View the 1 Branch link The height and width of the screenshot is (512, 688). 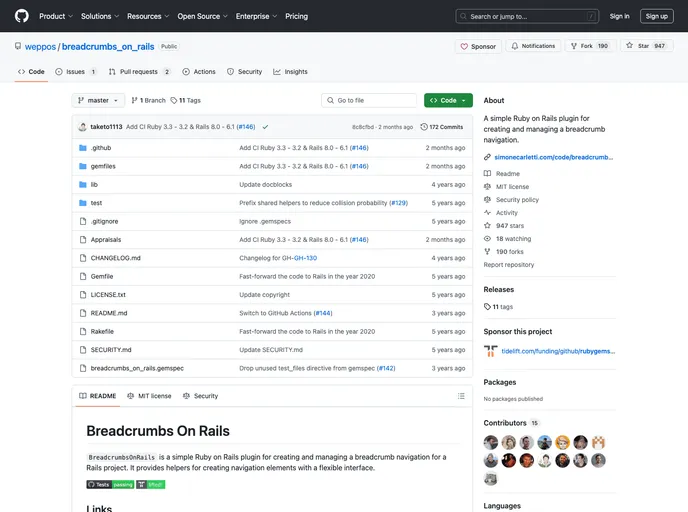(x=148, y=100)
